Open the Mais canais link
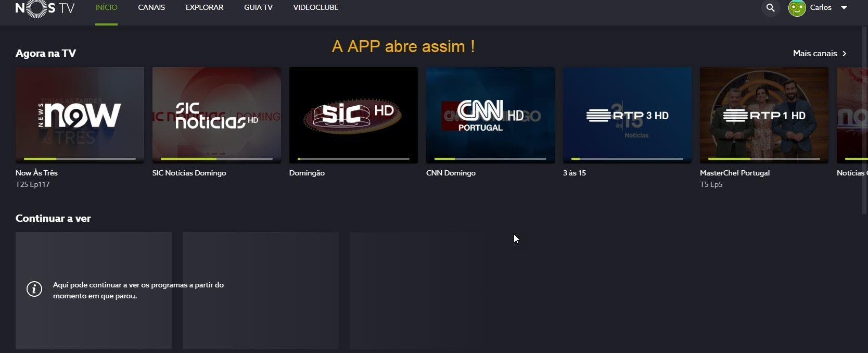The width and height of the screenshot is (868, 353). click(x=815, y=53)
